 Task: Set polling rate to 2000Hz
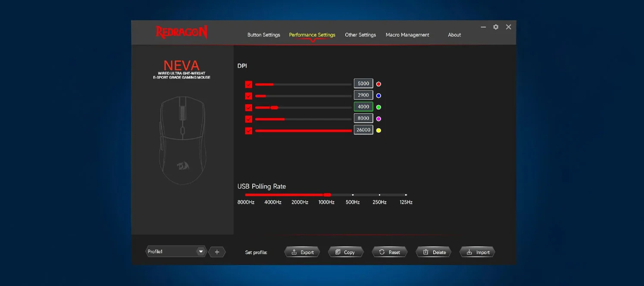tap(300, 202)
